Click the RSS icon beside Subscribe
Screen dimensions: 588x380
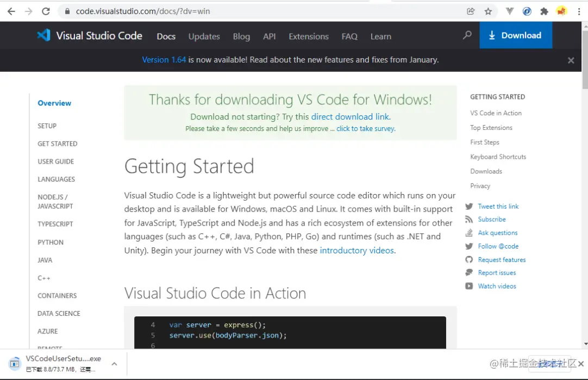(x=469, y=219)
